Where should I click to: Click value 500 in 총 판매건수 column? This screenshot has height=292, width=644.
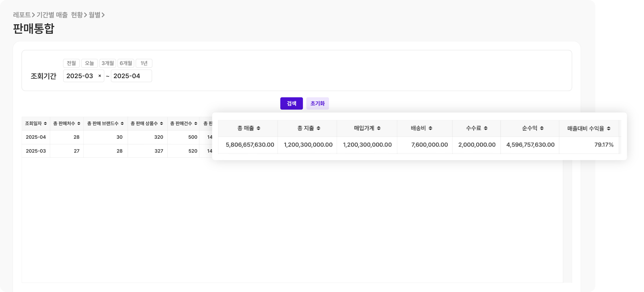click(193, 137)
